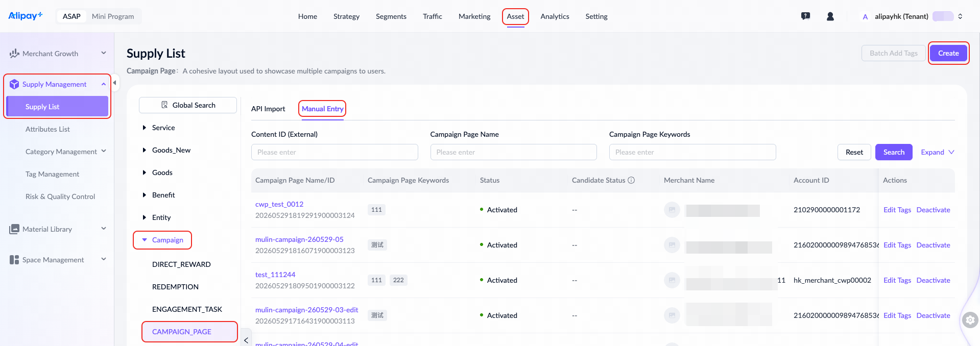Screen dimensions: 980x346
Task: Click the Supply Management cube icon
Action: point(14,84)
